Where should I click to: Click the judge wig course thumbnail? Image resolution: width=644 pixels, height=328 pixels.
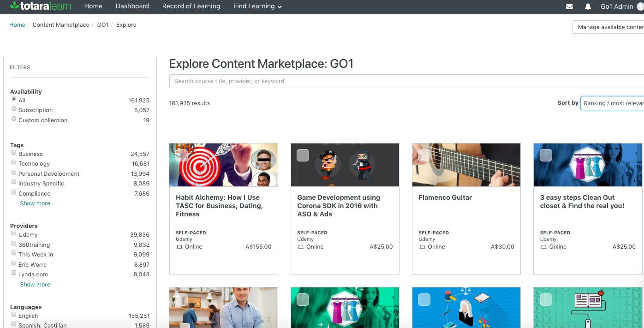pyautogui.click(x=466, y=308)
